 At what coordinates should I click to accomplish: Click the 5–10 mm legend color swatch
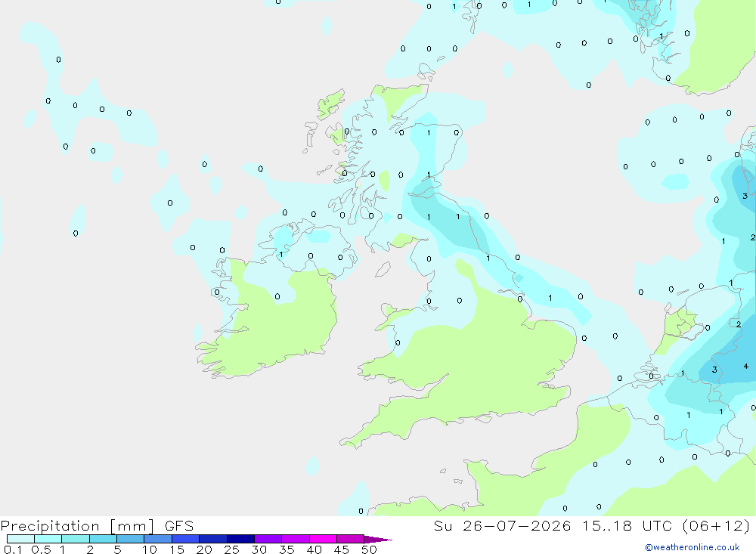pos(131,539)
